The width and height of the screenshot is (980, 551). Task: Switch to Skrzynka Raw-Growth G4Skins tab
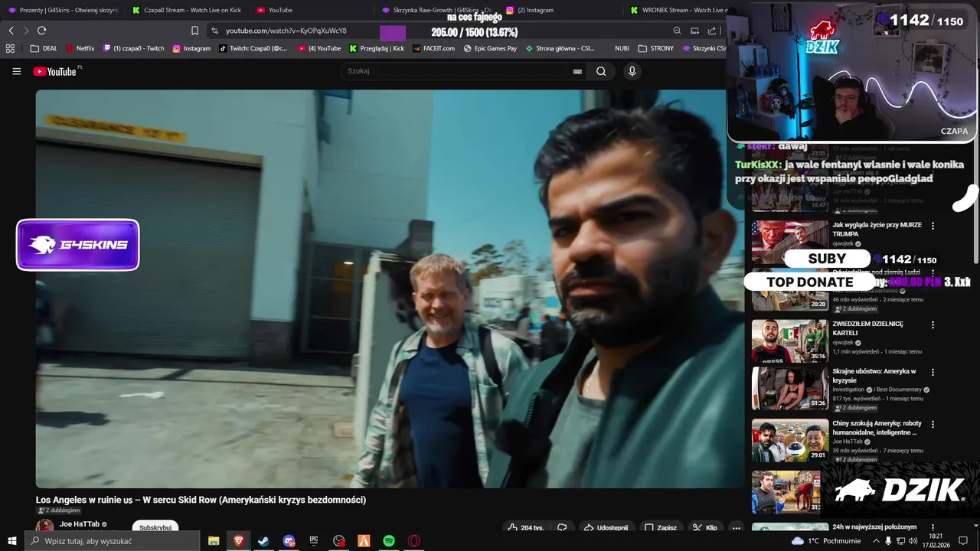(x=437, y=10)
